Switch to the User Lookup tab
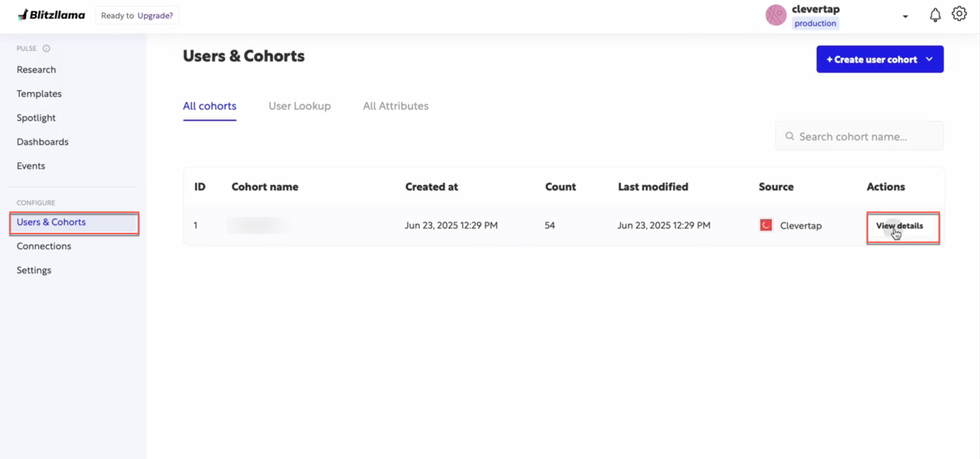The image size is (980, 459). [x=299, y=106]
